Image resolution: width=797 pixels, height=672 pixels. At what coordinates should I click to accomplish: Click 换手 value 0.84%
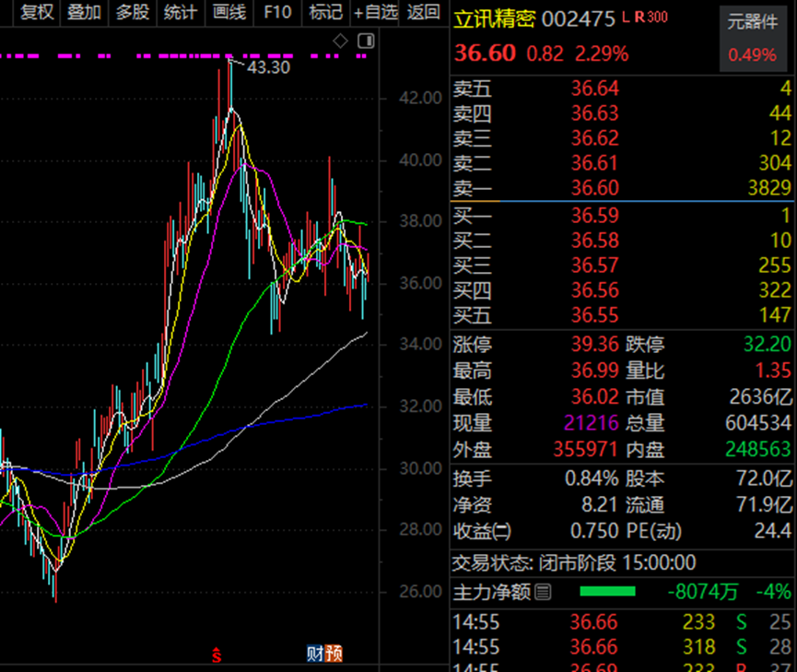point(592,478)
